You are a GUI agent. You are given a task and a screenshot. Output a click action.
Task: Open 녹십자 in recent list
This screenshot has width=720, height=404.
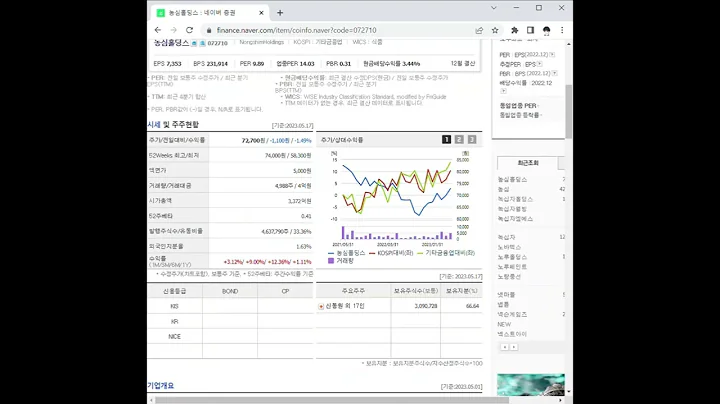[506, 237]
